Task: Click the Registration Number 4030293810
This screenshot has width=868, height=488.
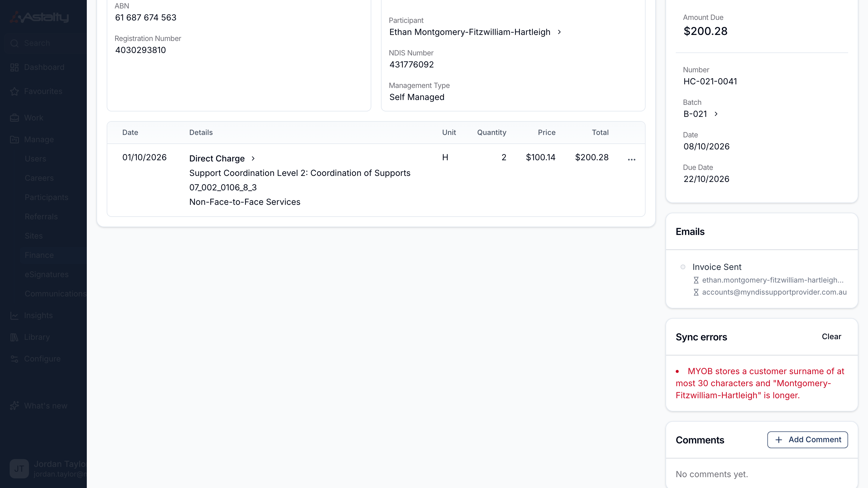Action: pyautogui.click(x=140, y=50)
